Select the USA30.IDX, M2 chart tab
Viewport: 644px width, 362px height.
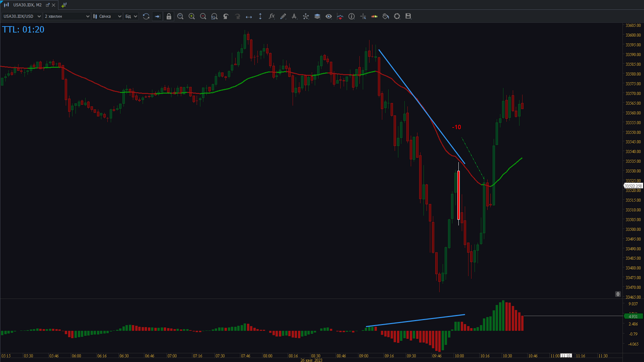27,5
